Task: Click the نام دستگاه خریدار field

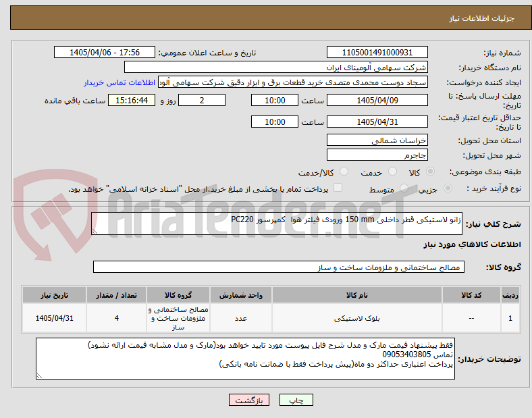Action: pyautogui.click(x=276, y=67)
